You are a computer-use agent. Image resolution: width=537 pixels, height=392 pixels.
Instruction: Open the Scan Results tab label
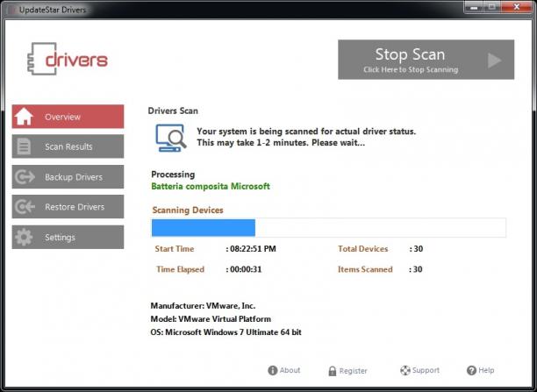[x=68, y=146]
